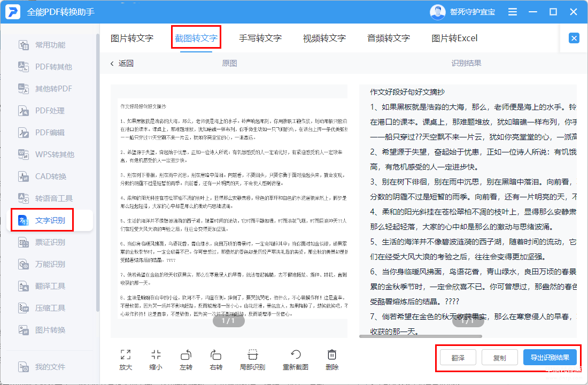Switch to 图片转Excel tab
588x385 pixels.
[454, 38]
